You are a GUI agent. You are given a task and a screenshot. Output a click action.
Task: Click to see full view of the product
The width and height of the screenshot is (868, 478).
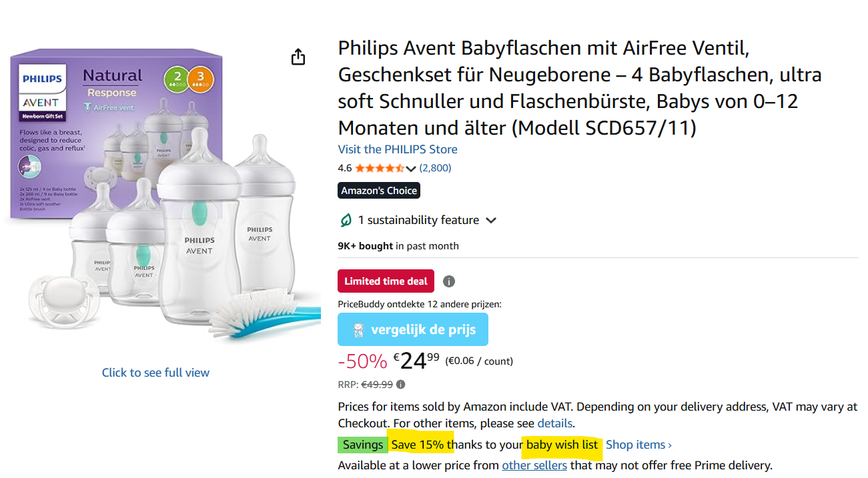click(x=155, y=372)
